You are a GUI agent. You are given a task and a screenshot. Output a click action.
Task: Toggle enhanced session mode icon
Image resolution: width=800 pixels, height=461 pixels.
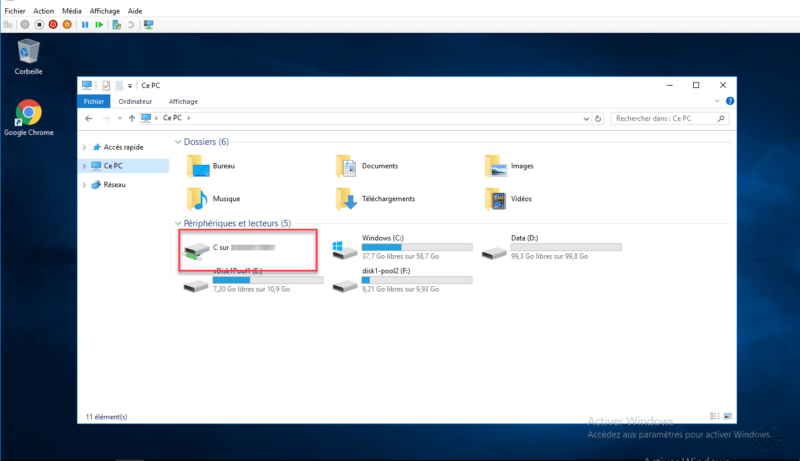148,24
